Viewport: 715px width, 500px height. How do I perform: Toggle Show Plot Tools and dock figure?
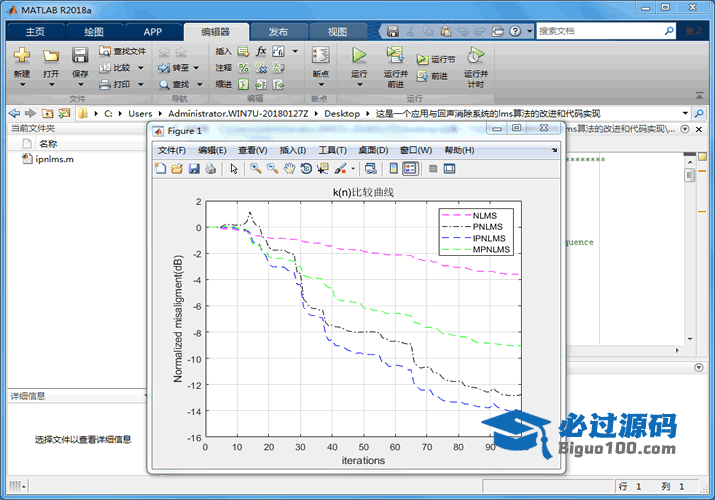(x=450, y=169)
